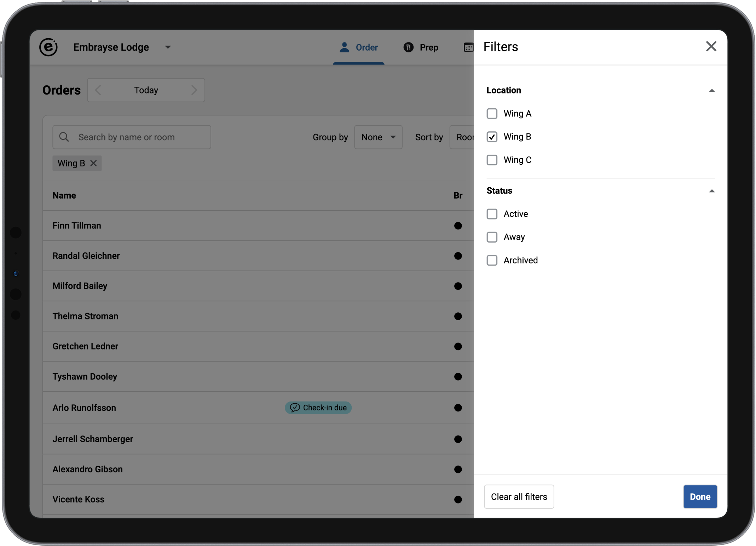Close the Filters panel with X icon
Image resolution: width=756 pixels, height=546 pixels.
[x=711, y=46]
